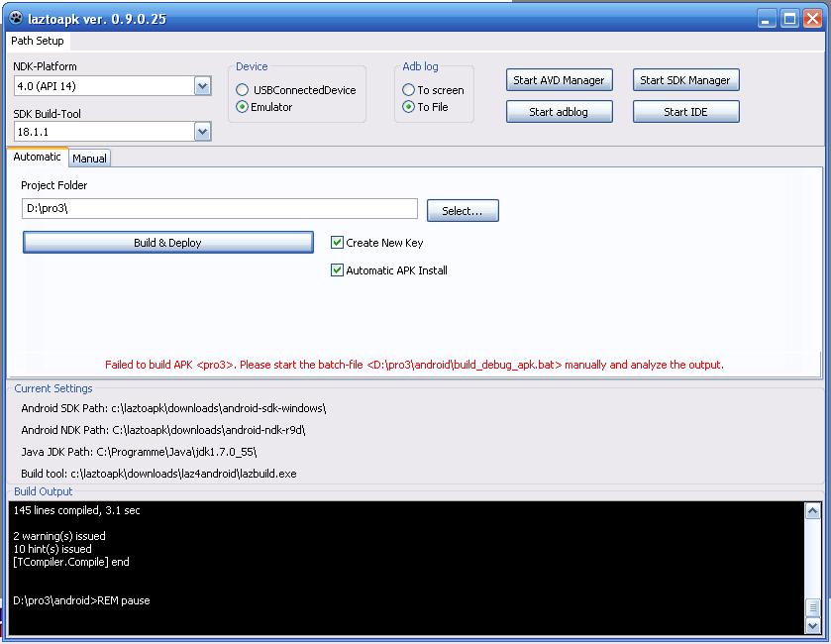Minimize the laztoapk window
The width and height of the screenshot is (831, 644).
pyautogui.click(x=768, y=18)
